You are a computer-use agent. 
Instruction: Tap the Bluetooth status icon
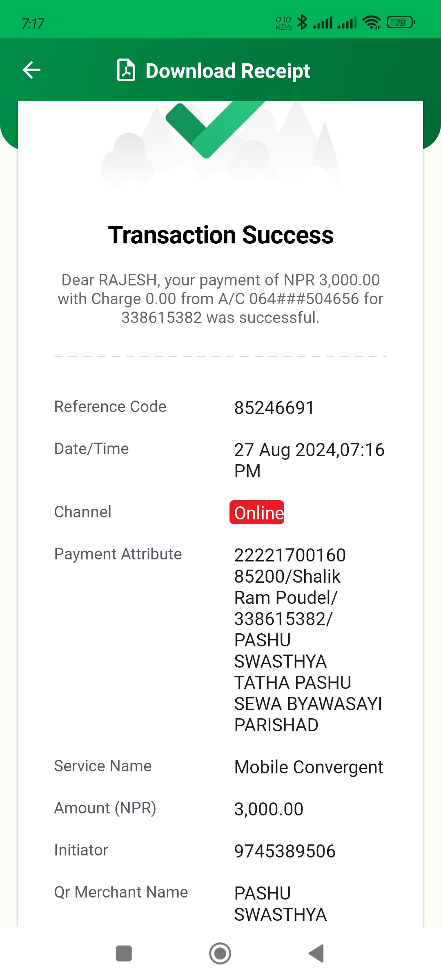point(302,22)
